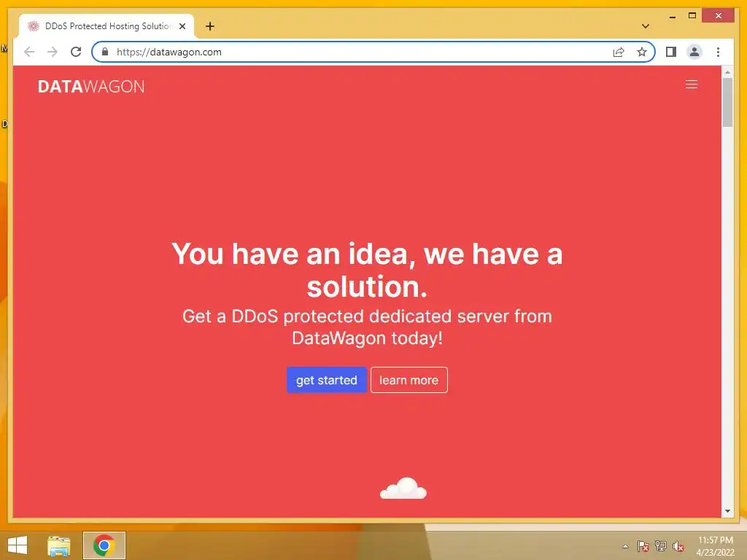The image size is (747, 560).
Task: Open Action Center flag icon
Action: tap(643, 546)
